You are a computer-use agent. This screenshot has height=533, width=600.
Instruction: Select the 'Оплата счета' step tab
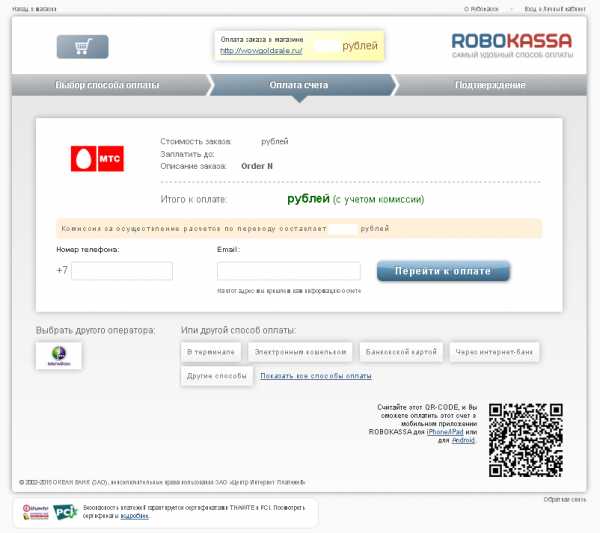click(298, 85)
